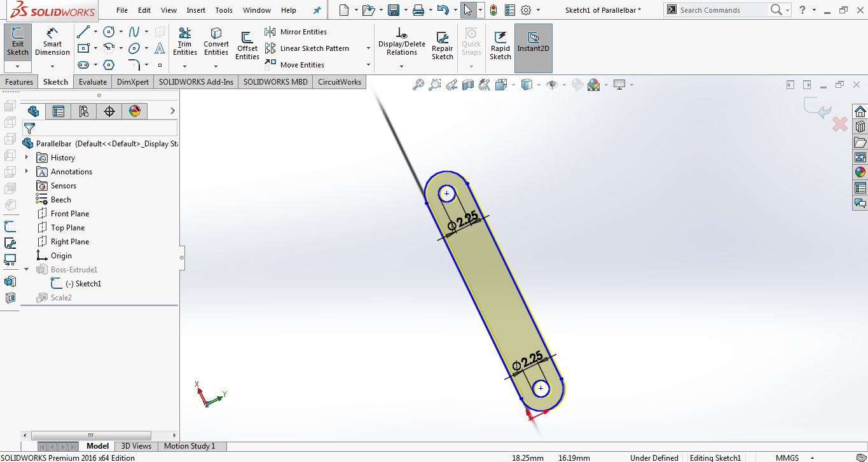Click the Trim Entities tool
This screenshot has height=462, width=868.
pos(184,41)
